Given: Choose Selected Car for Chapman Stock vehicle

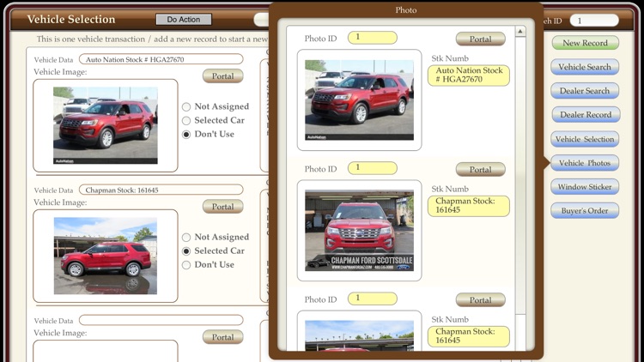Looking at the screenshot, I should pyautogui.click(x=186, y=250).
